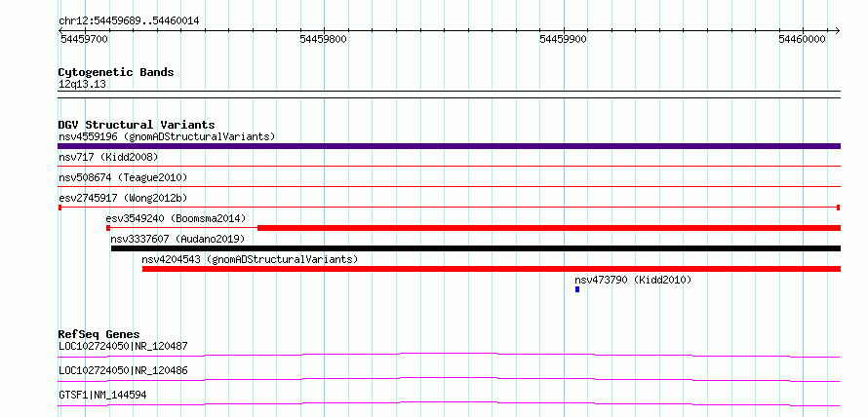Open the nsv4204543 (gnomADStructuralVariants) label
Screen dimensions: 868x417
tap(250, 259)
